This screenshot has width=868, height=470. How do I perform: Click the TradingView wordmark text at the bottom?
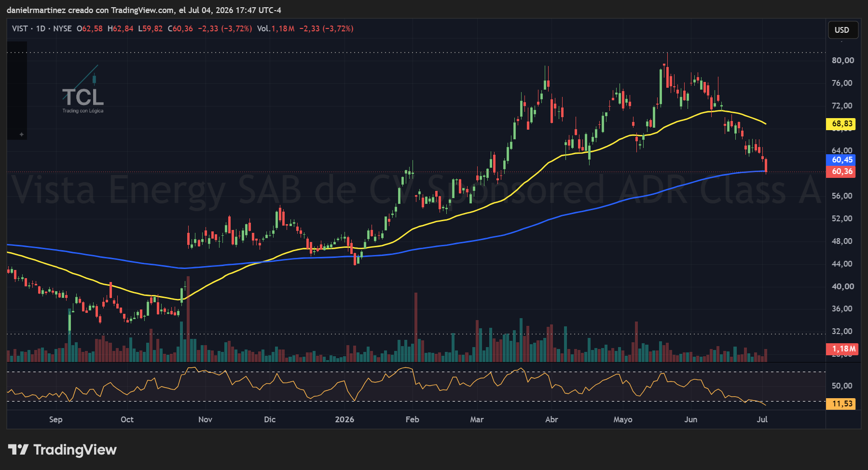[x=75, y=450]
